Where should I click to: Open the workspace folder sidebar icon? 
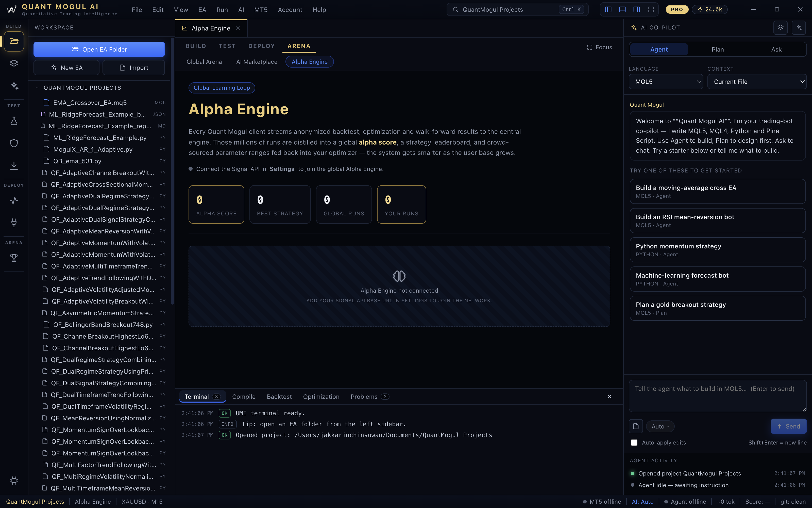pyautogui.click(x=14, y=41)
